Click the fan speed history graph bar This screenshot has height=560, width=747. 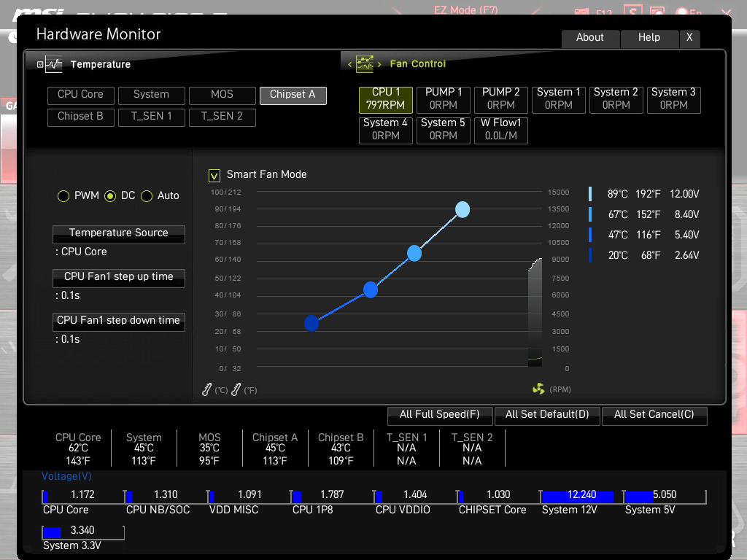tap(535, 312)
